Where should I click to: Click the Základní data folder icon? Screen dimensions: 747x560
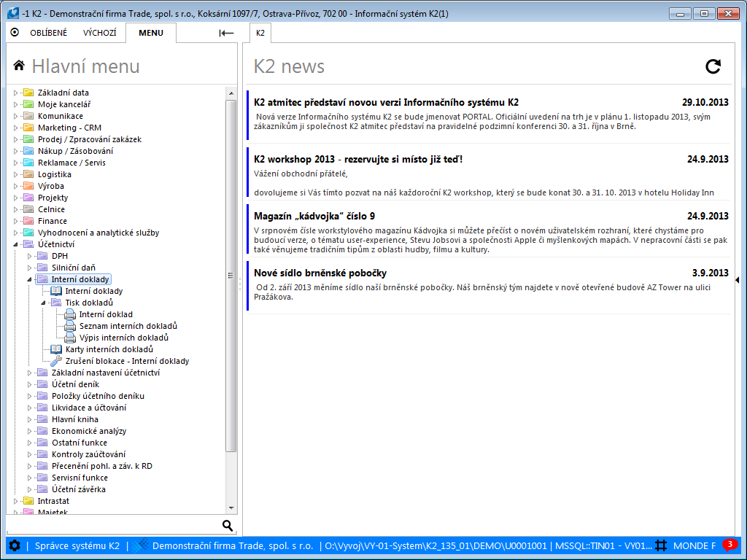pyautogui.click(x=28, y=93)
